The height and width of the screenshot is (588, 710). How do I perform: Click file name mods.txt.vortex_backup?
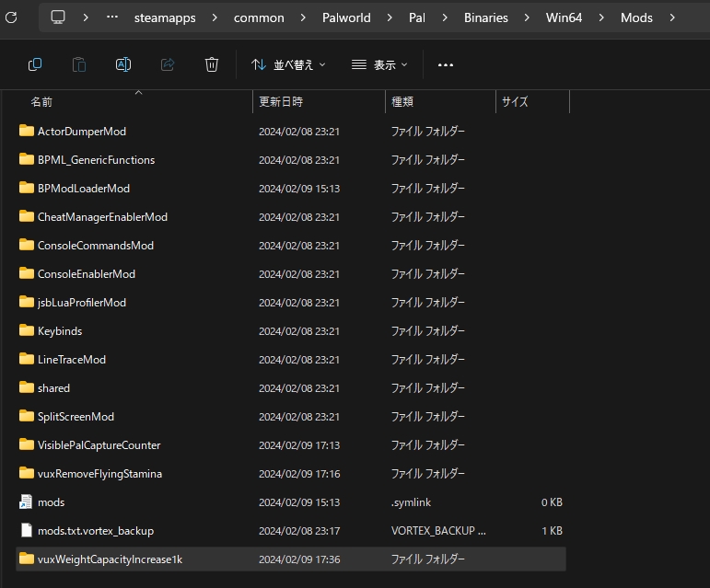(x=96, y=531)
